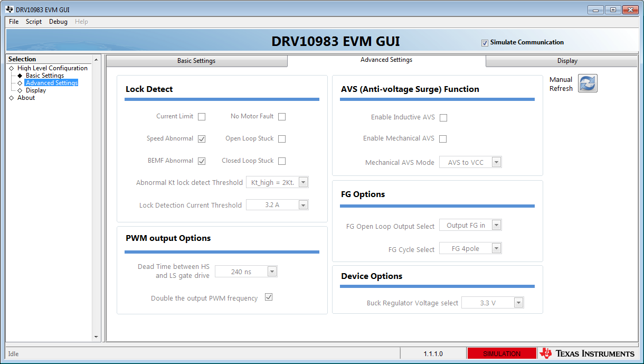Enable Inductive AVS checkbox
644x364 pixels.
click(x=443, y=118)
